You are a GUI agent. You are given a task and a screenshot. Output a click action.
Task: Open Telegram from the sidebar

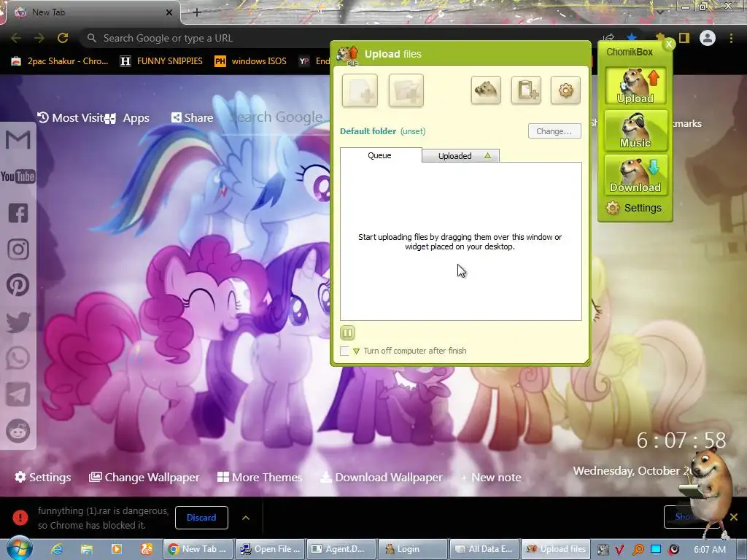(x=18, y=394)
